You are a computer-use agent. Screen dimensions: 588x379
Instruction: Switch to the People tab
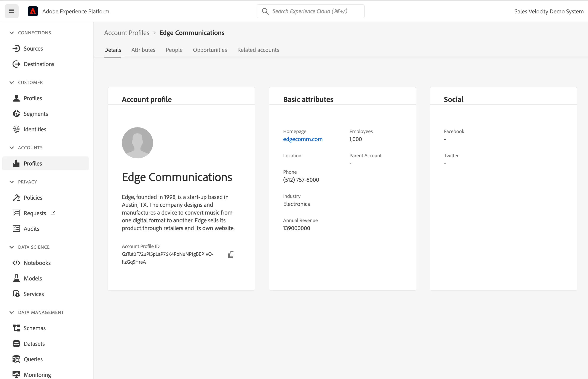(x=174, y=50)
